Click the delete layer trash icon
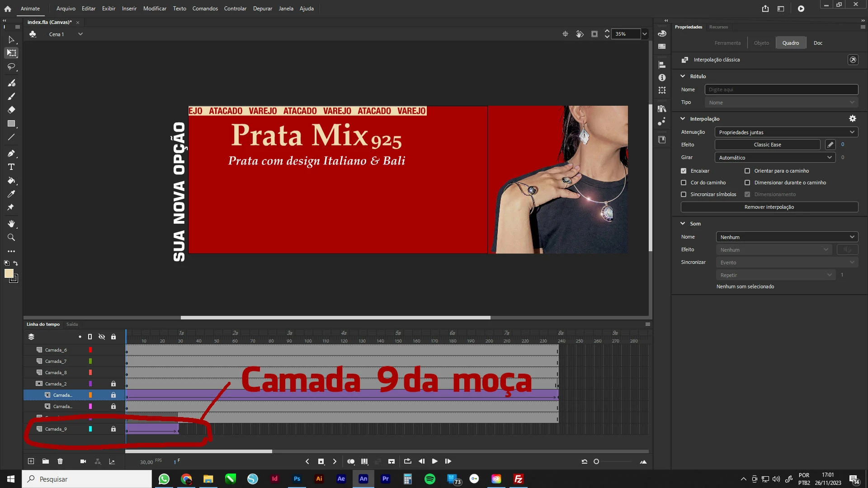 (60, 461)
